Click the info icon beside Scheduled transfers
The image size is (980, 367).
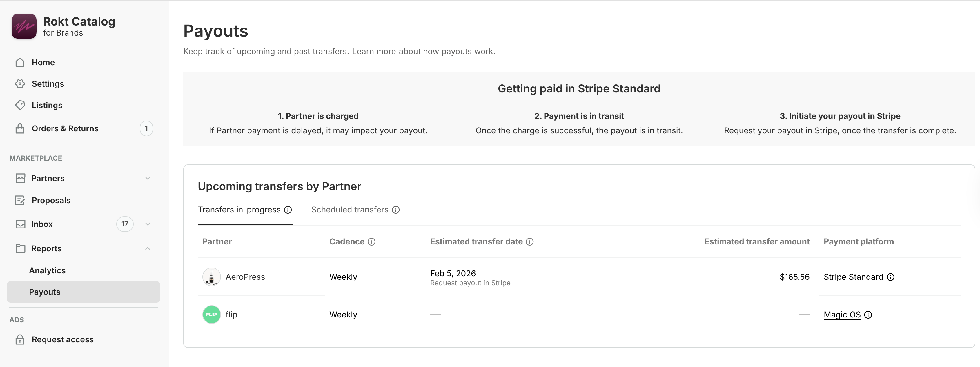[x=396, y=210]
